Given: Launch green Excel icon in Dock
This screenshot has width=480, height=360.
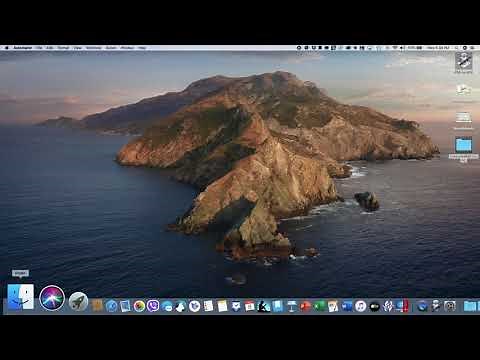Looking at the screenshot, I should pyautogui.click(x=319, y=306).
